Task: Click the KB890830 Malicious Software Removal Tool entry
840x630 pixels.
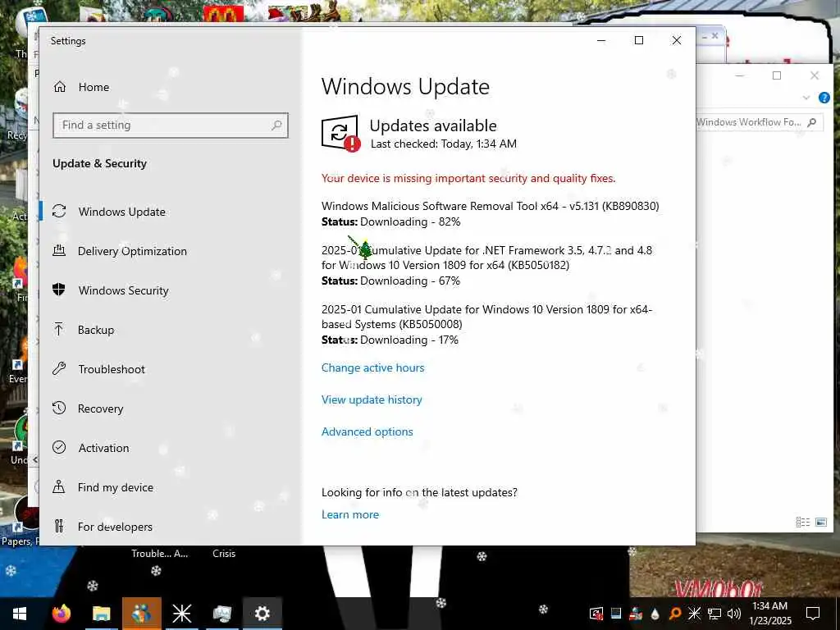Action: click(491, 206)
